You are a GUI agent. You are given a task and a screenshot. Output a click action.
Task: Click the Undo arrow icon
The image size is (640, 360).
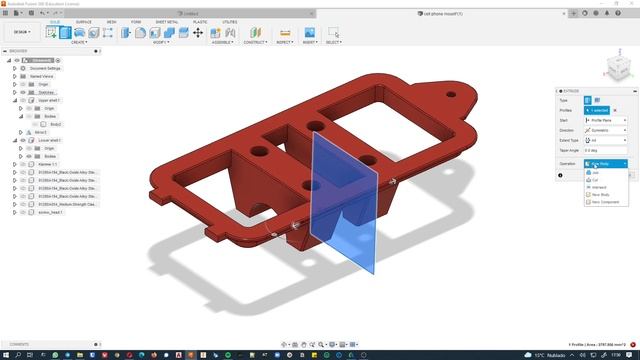(x=42, y=13)
